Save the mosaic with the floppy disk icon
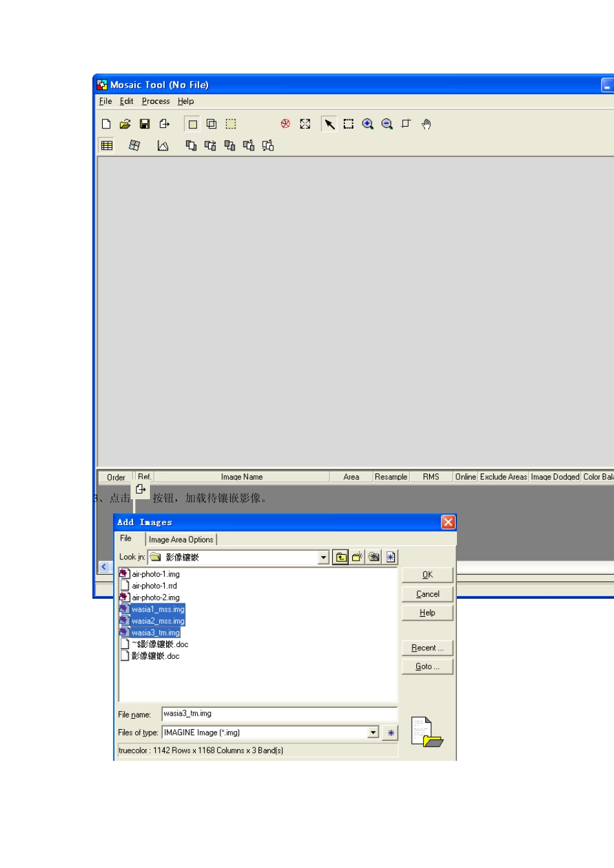This screenshot has height=868, width=614. pyautogui.click(x=145, y=124)
